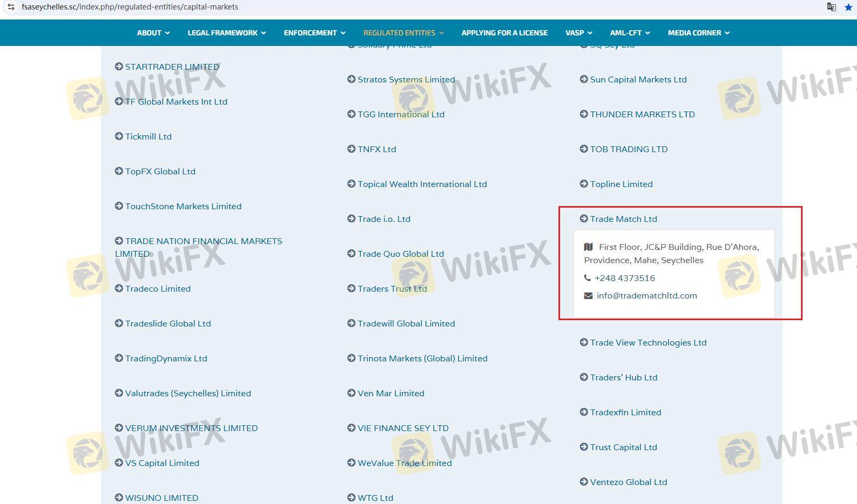Click the phone icon in Trade Match details
857x504 pixels.
click(x=588, y=278)
